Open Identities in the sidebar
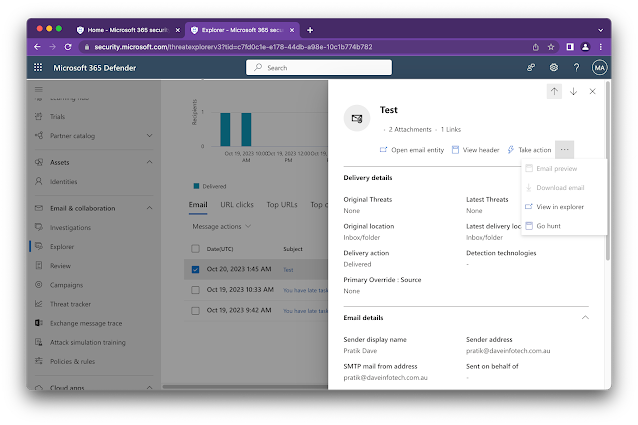The image size is (638, 425). tap(63, 181)
